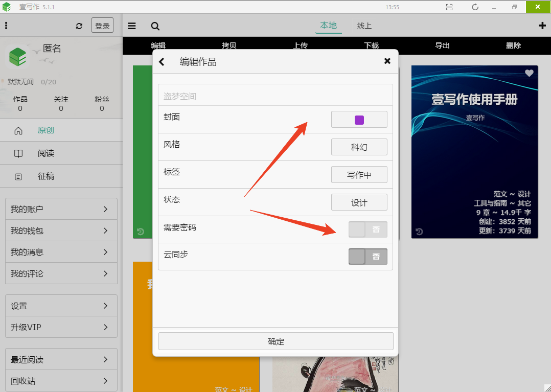Click the 默默无闻 rank text
Image resolution: width=551 pixels, height=392 pixels.
coord(20,82)
